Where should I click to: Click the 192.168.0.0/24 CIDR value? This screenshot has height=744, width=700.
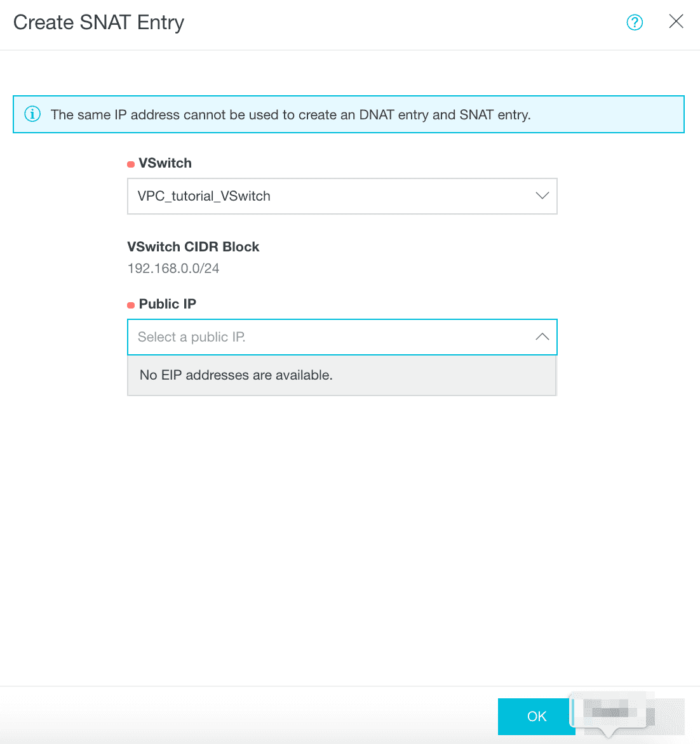pyautogui.click(x=173, y=269)
